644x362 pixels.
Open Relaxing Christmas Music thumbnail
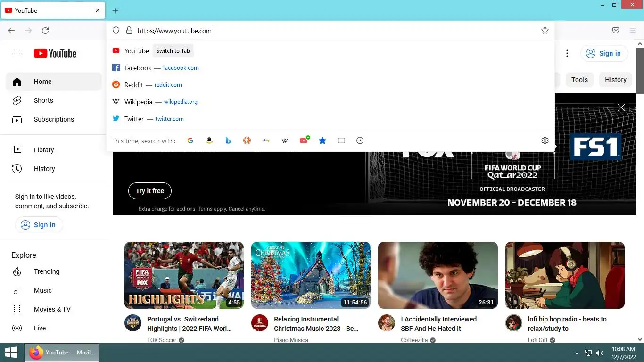tap(311, 275)
